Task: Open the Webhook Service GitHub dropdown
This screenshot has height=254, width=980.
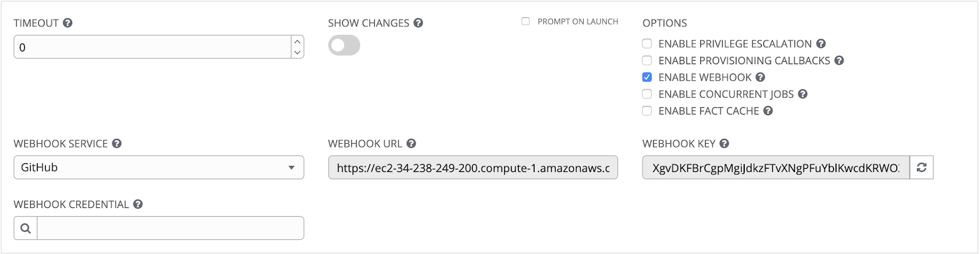Action: click(x=159, y=167)
